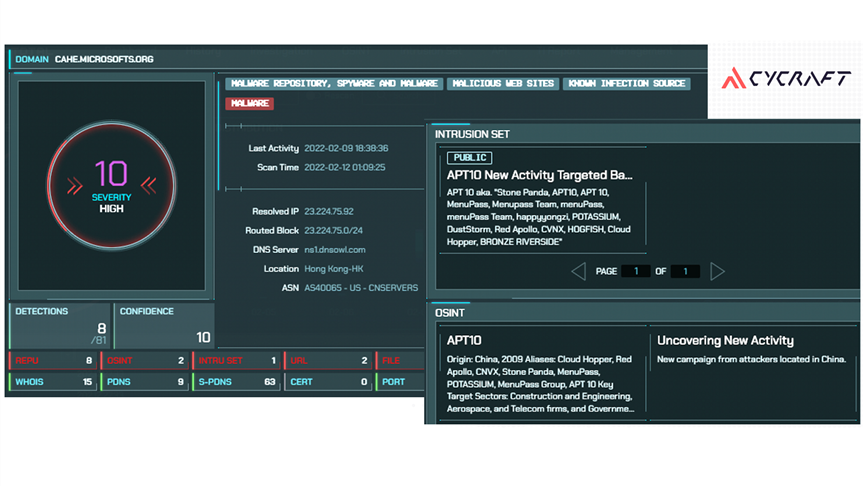Image resolution: width=864 pixels, height=486 pixels.
Task: Open the Uncovering New Activity OSINT article
Action: pyautogui.click(x=725, y=341)
